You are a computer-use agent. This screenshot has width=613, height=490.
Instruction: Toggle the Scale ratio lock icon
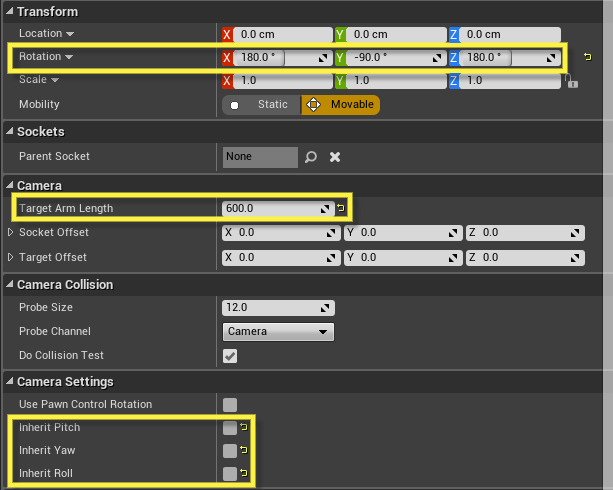(572, 81)
